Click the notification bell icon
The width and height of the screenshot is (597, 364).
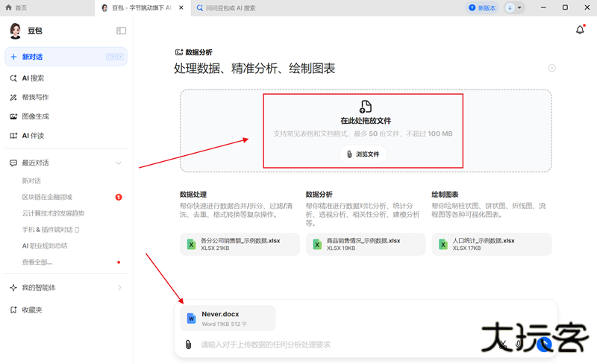tap(580, 30)
